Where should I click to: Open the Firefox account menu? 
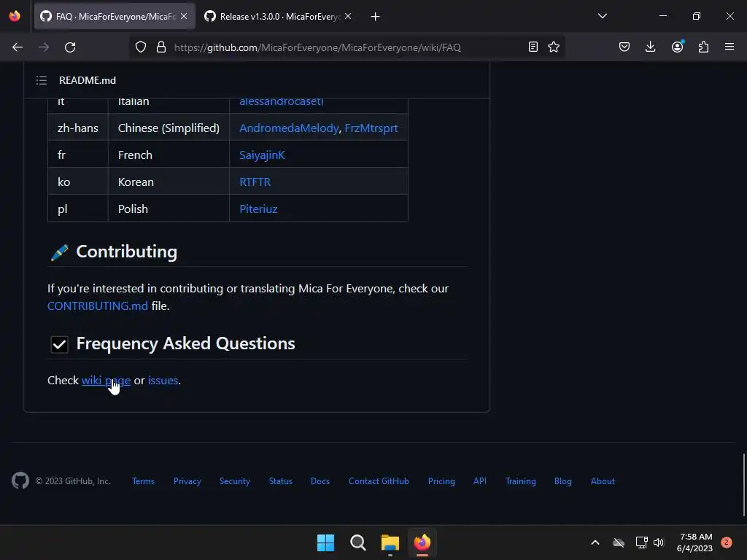[x=677, y=47]
